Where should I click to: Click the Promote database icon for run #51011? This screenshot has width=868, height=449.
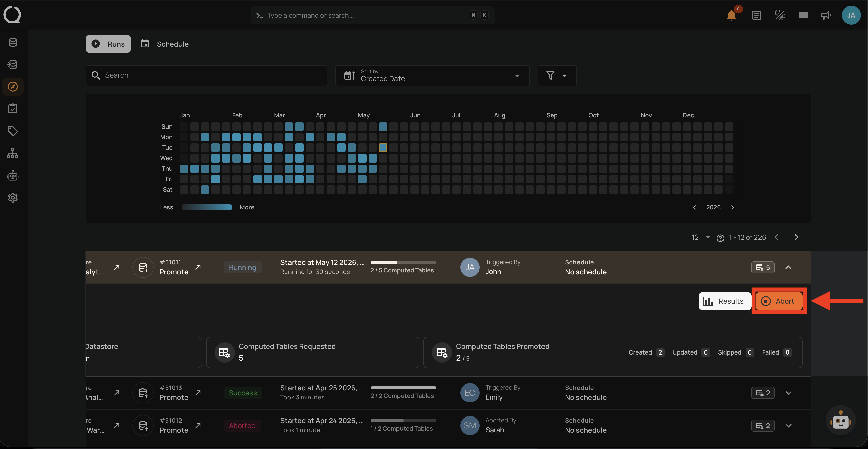click(x=143, y=268)
